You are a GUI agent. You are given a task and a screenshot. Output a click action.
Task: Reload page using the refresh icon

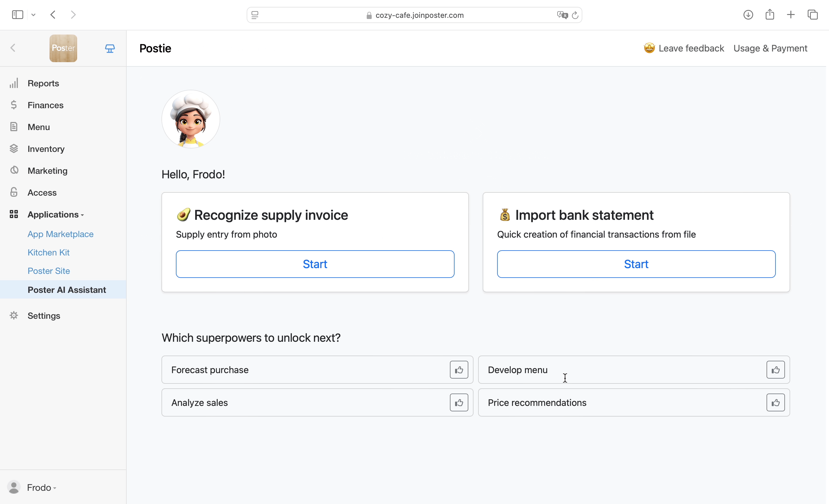coord(575,15)
